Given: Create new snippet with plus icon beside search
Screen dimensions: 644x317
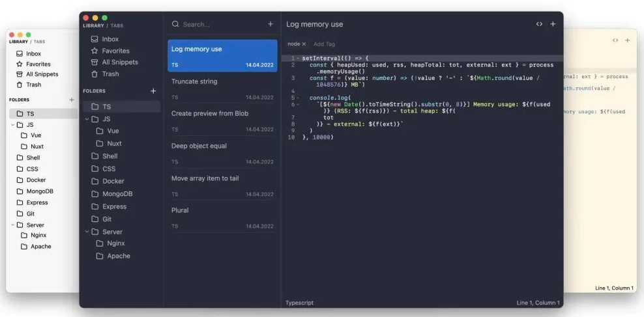Looking at the screenshot, I should click(271, 24).
